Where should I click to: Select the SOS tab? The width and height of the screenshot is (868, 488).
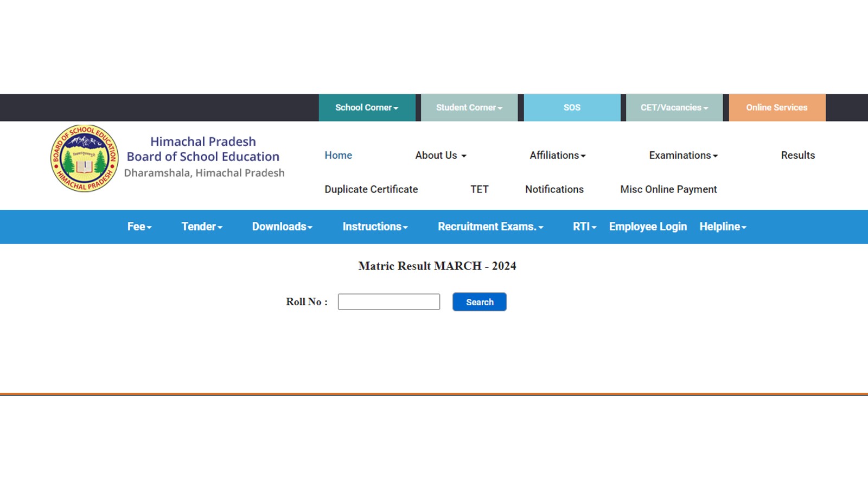[x=572, y=107]
